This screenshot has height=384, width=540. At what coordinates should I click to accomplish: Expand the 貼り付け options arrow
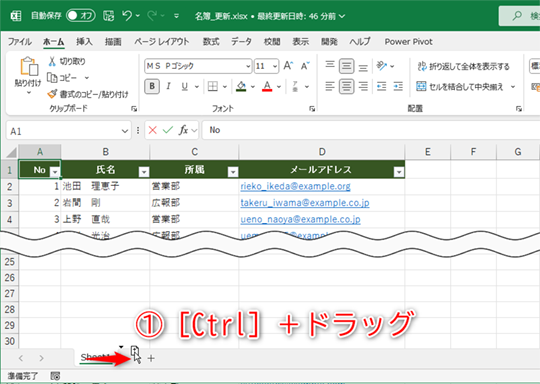pos(29,93)
